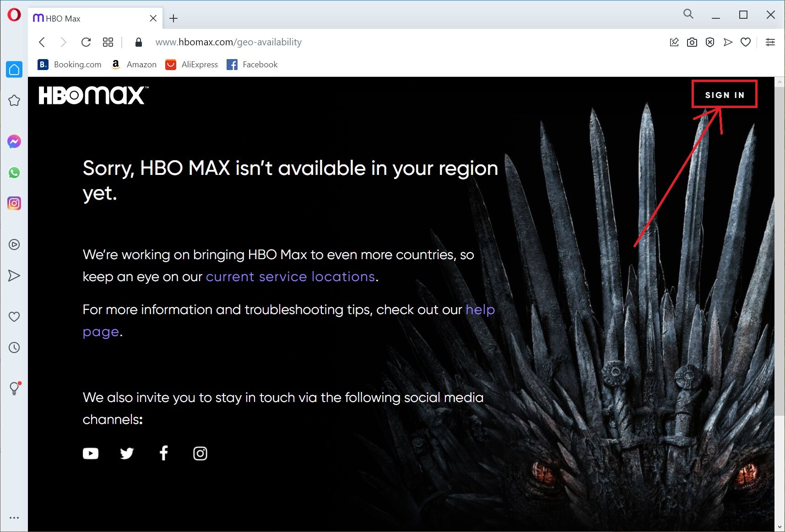The height and width of the screenshot is (532, 785).
Task: Open My Flow in the sidebar
Action: coord(14,276)
